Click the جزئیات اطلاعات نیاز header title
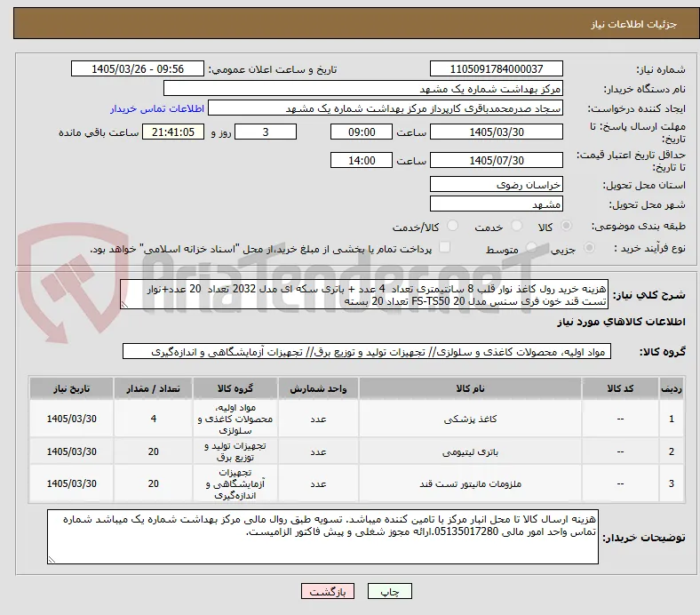The height and width of the screenshot is (615, 700). tap(634, 24)
